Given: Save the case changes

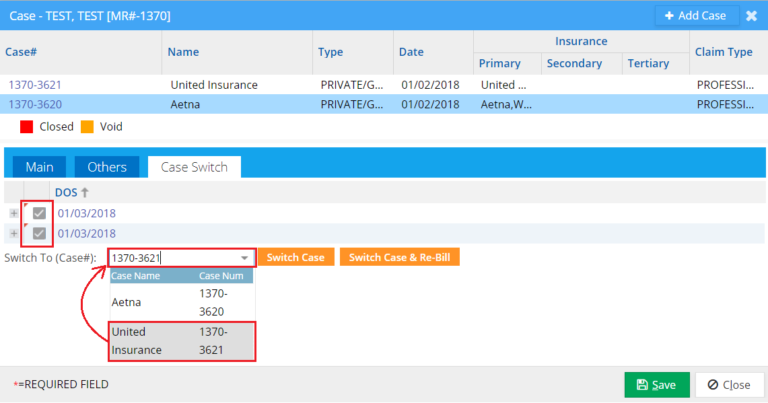Looking at the screenshot, I should point(656,385).
